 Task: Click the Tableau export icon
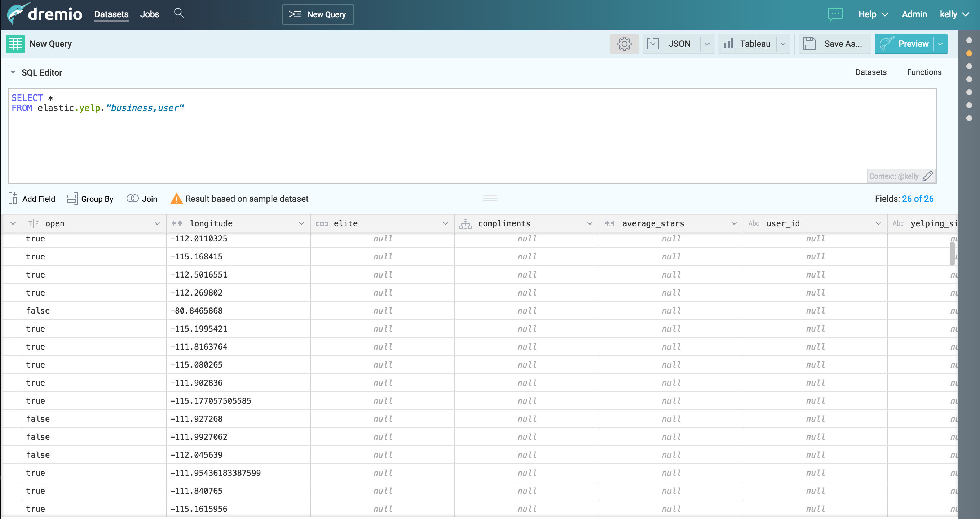[729, 43]
